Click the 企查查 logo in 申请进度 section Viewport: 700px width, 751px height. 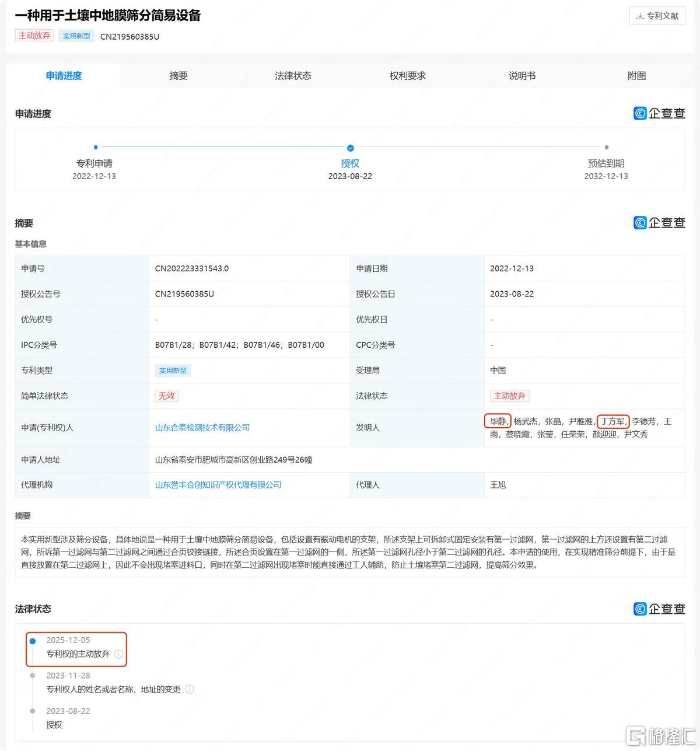point(659,113)
